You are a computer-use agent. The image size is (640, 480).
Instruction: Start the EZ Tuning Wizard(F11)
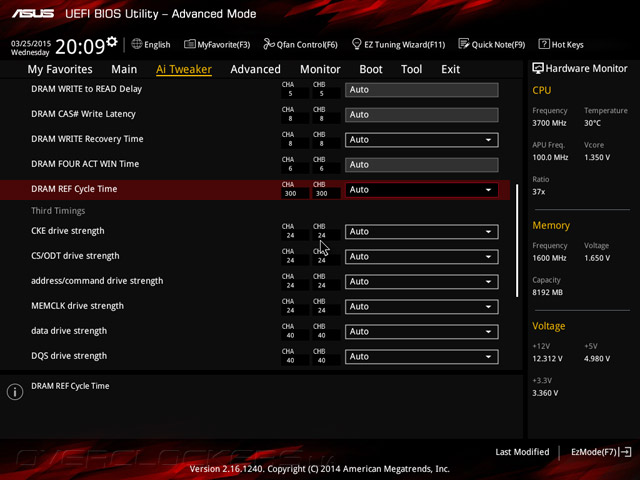point(398,44)
